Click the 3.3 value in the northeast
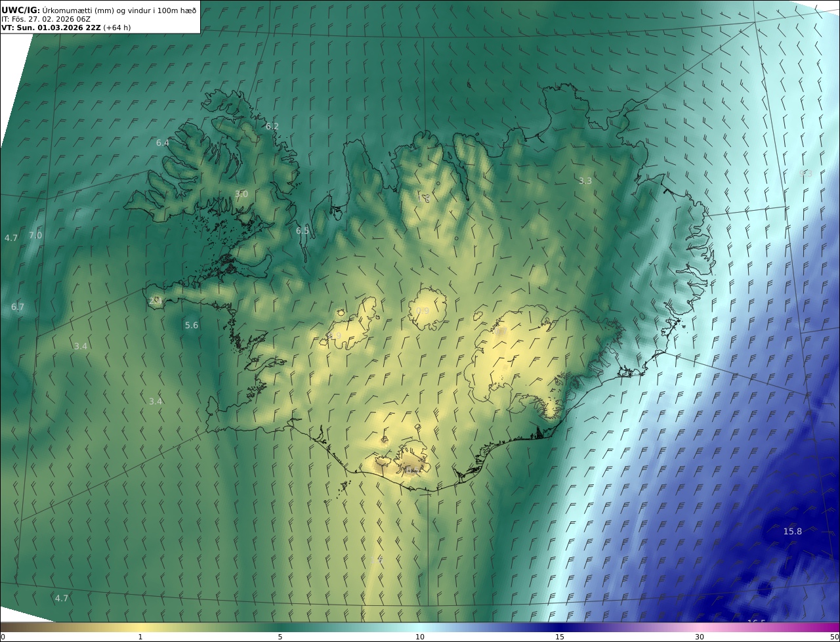The image size is (840, 642). click(x=585, y=181)
